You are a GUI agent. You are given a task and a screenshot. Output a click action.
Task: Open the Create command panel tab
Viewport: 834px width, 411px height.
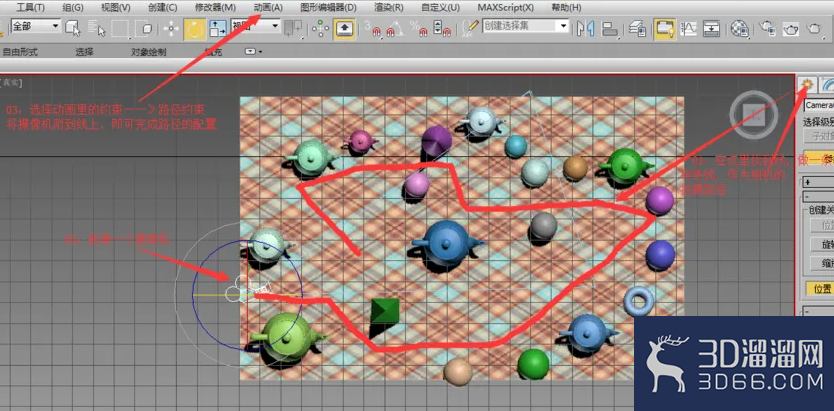[807, 84]
